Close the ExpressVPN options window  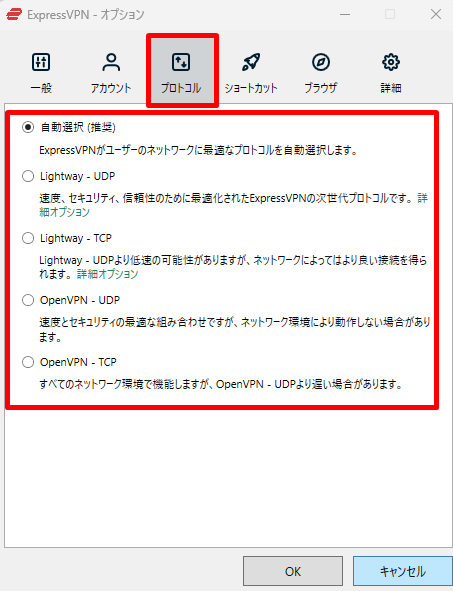pos(436,15)
